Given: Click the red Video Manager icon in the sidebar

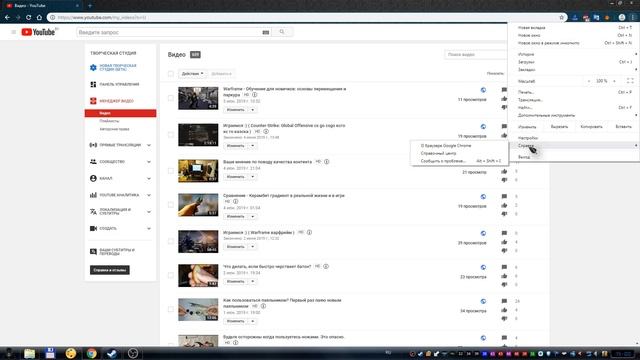Looking at the screenshot, I should pos(93,101).
